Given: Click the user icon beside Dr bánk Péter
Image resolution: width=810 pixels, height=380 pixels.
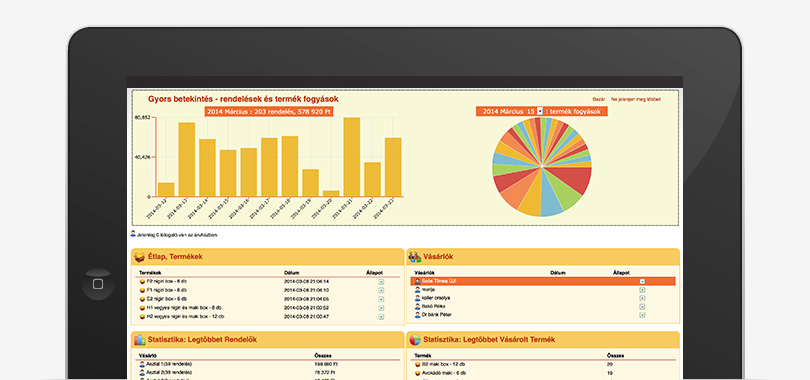Looking at the screenshot, I should [417, 314].
